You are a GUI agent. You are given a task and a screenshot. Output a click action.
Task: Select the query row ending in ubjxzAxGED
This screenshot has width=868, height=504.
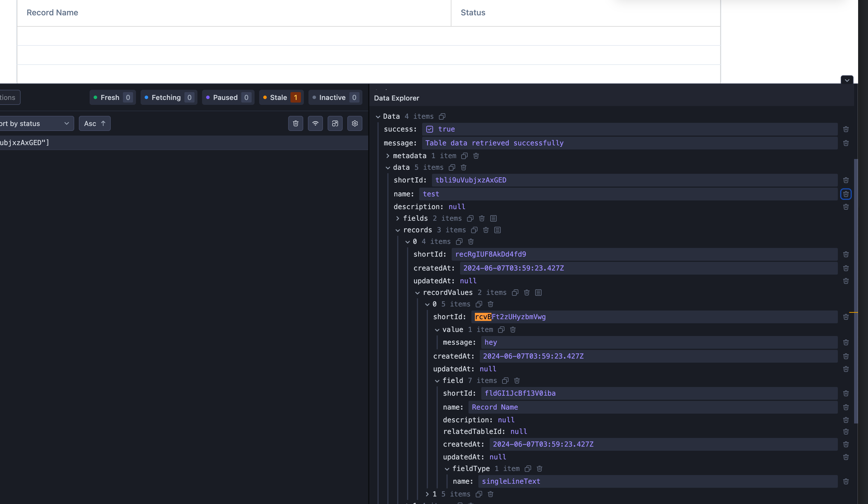[184, 143]
